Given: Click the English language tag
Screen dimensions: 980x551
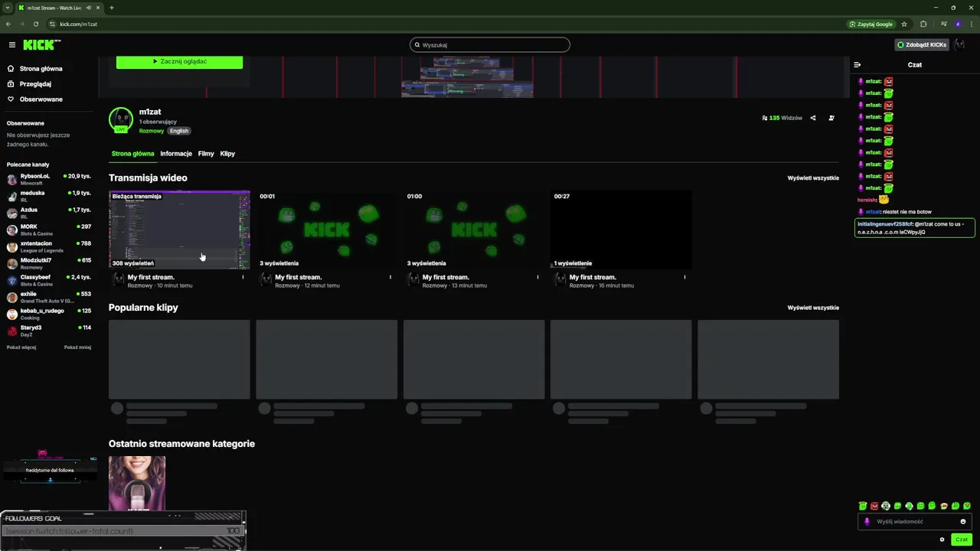Looking at the screenshot, I should pyautogui.click(x=179, y=131).
